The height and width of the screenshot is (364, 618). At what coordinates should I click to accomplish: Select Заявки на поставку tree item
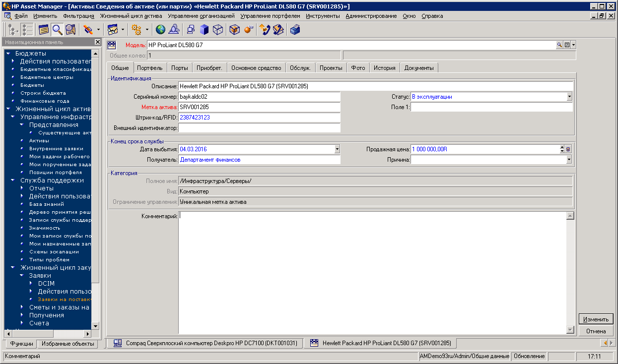click(65, 300)
